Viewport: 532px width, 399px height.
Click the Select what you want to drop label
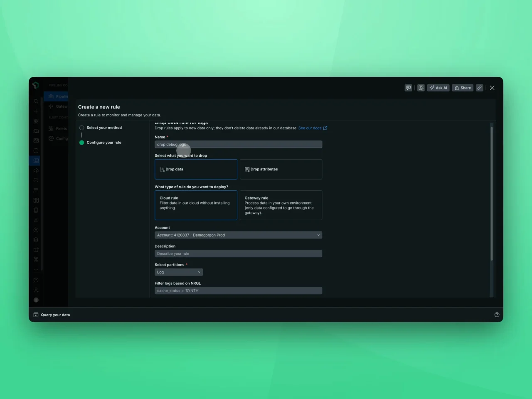coord(181,155)
